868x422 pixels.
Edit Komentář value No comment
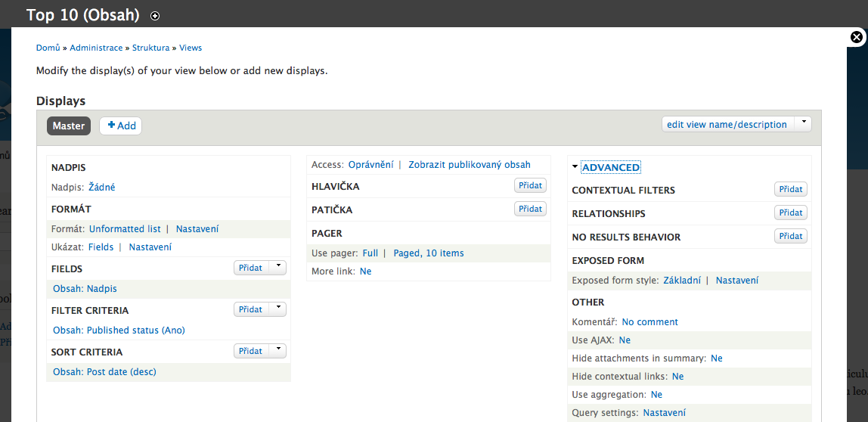click(650, 321)
